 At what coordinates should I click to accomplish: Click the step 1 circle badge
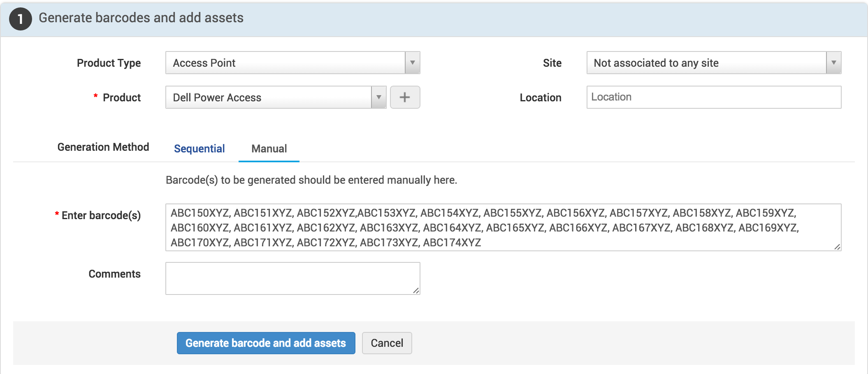tap(21, 19)
